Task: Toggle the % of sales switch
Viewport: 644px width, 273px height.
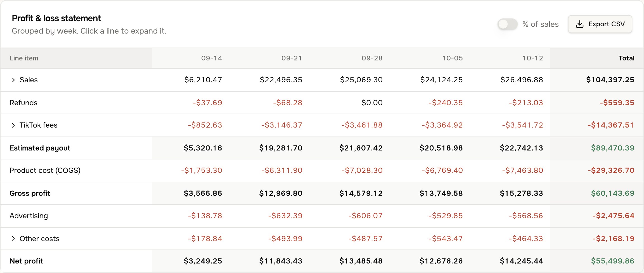Action: [507, 24]
